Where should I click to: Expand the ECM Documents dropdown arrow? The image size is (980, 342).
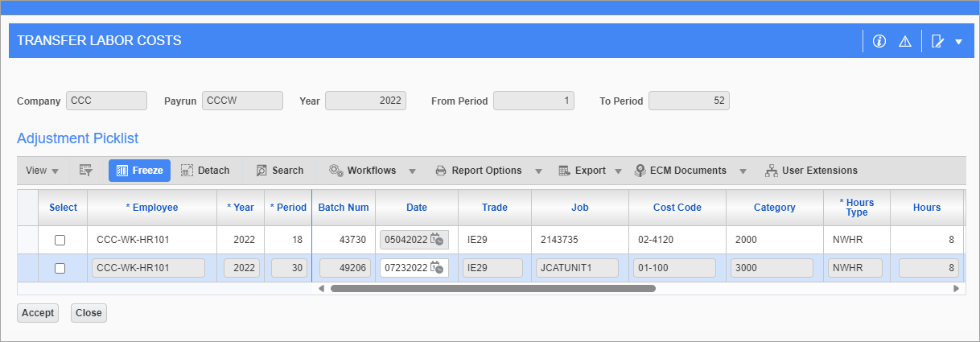click(743, 171)
